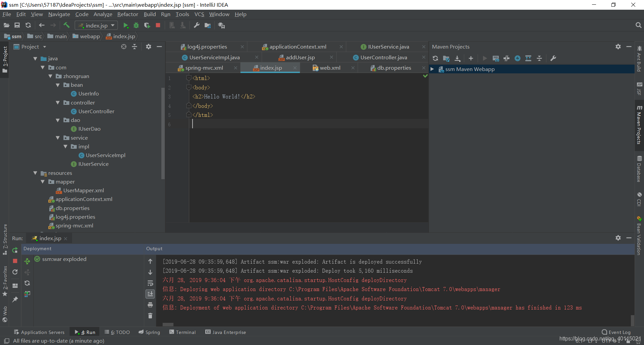Toggle offline mode in Maven panel
This screenshot has height=345, width=644.
point(507,59)
